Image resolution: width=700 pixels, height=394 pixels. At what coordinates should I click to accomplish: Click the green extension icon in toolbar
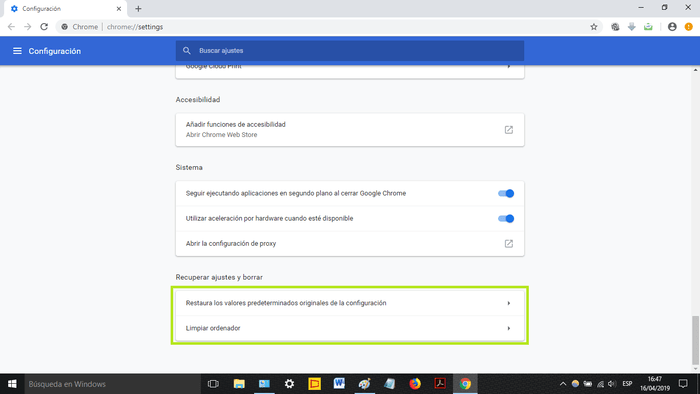pyautogui.click(x=648, y=27)
